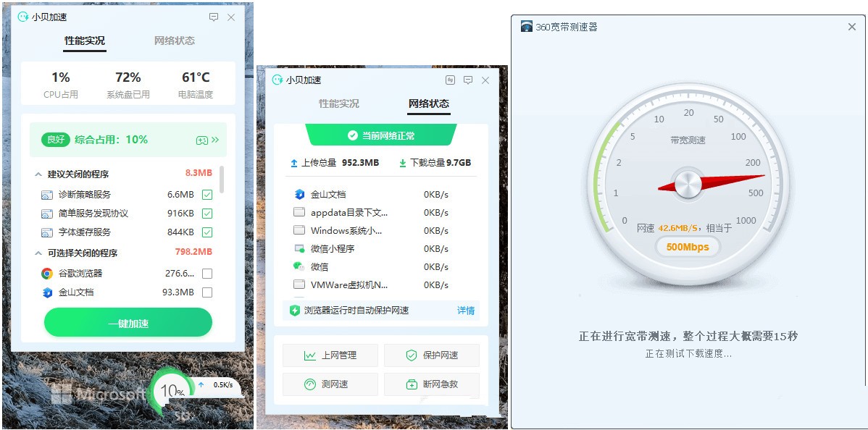The width and height of the screenshot is (868, 430).
Task: Uncheck the 诊断策略服务 checkbox
Action: click(x=207, y=195)
